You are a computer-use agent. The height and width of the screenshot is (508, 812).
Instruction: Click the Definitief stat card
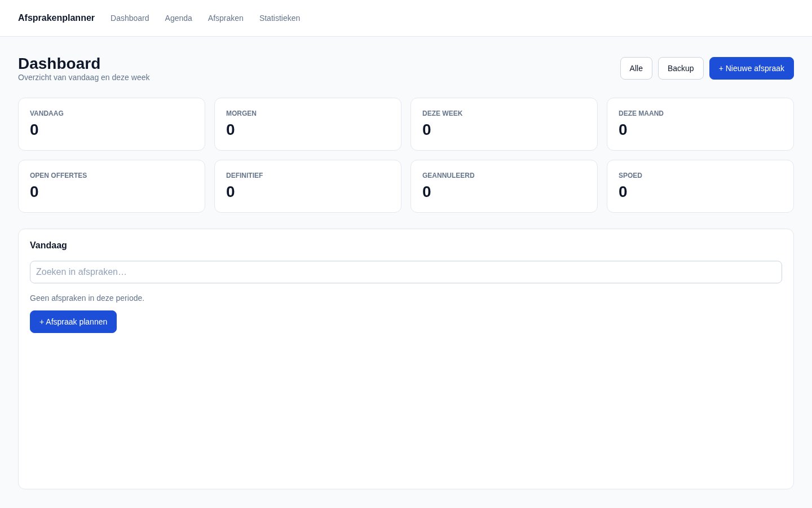coord(308,186)
